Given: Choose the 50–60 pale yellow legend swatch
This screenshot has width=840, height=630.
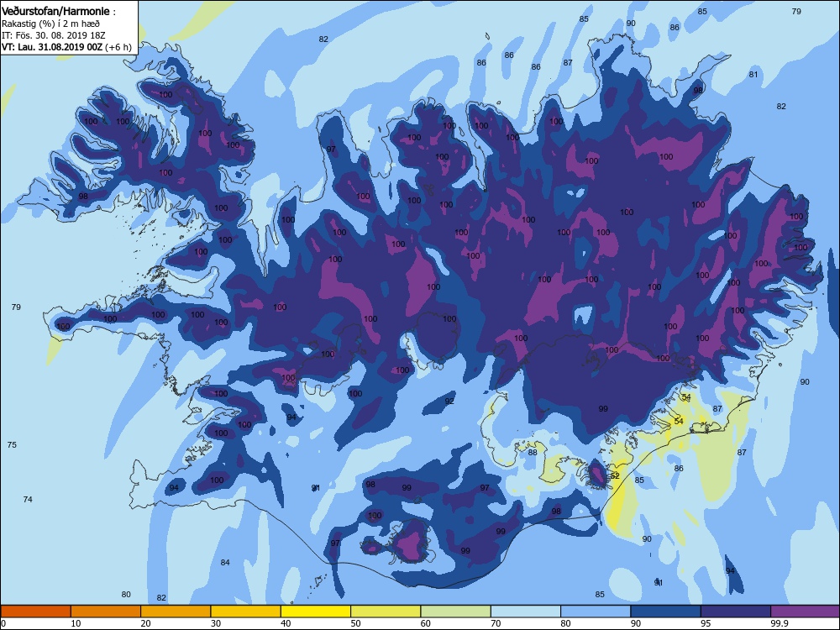Looking at the screenshot, I should [x=386, y=612].
